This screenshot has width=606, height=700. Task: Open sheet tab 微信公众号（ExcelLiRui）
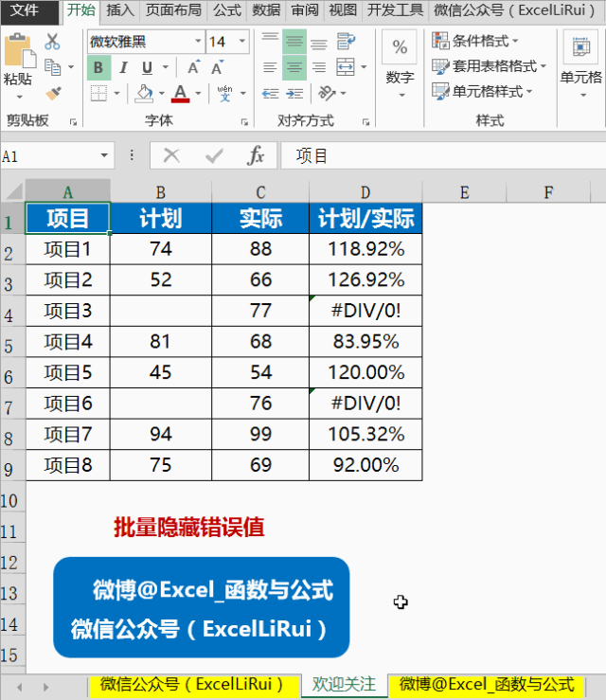[192, 685]
